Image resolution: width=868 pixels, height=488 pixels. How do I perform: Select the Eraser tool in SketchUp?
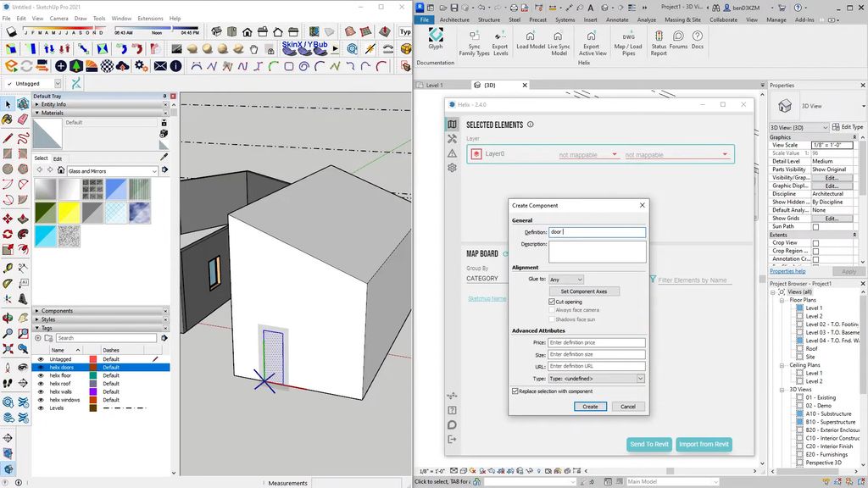click(23, 119)
